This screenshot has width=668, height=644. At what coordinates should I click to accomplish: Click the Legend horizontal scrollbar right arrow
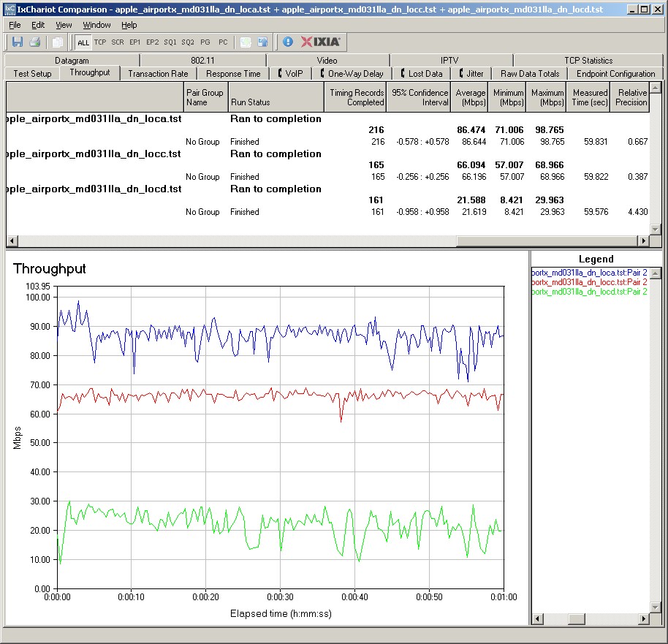coord(644,618)
